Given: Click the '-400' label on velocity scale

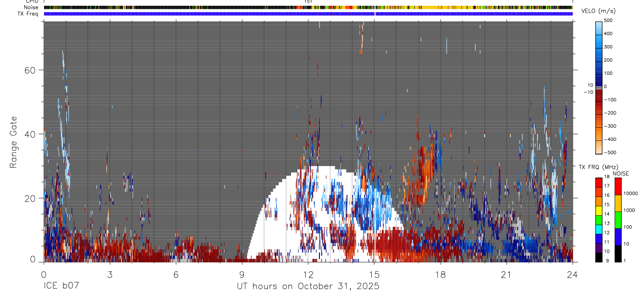Looking at the screenshot, I should click(x=609, y=140).
